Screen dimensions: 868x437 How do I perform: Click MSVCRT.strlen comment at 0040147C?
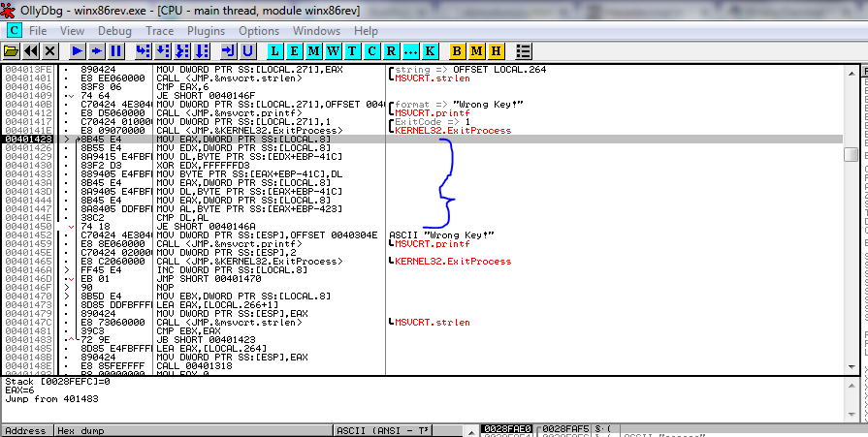(x=433, y=323)
